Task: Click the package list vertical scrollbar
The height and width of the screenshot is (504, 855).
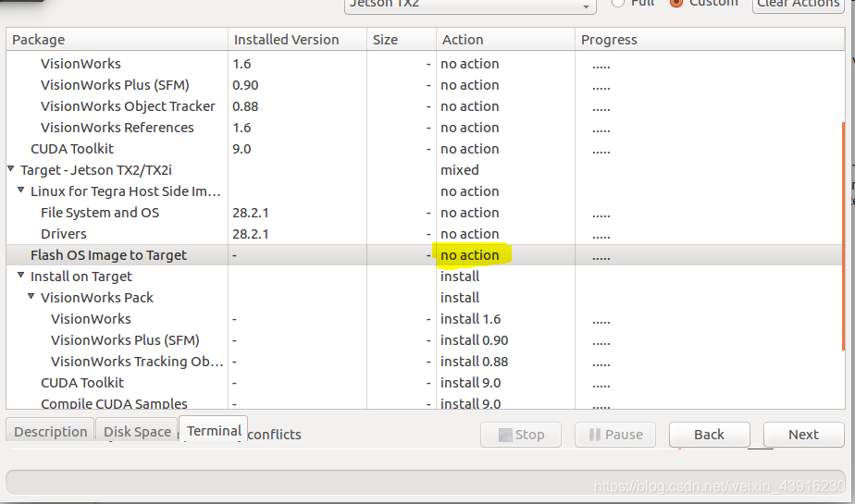Action: (843, 236)
